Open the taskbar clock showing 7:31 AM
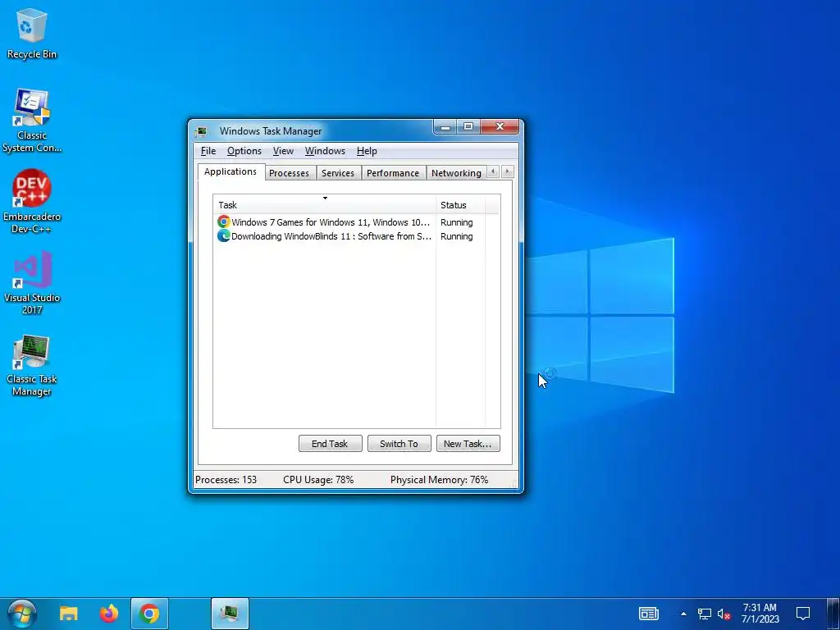This screenshot has height=630, width=840. (760, 614)
